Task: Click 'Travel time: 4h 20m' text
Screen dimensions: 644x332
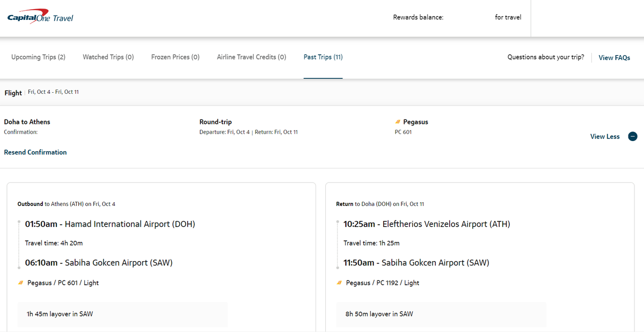Action: (x=54, y=243)
